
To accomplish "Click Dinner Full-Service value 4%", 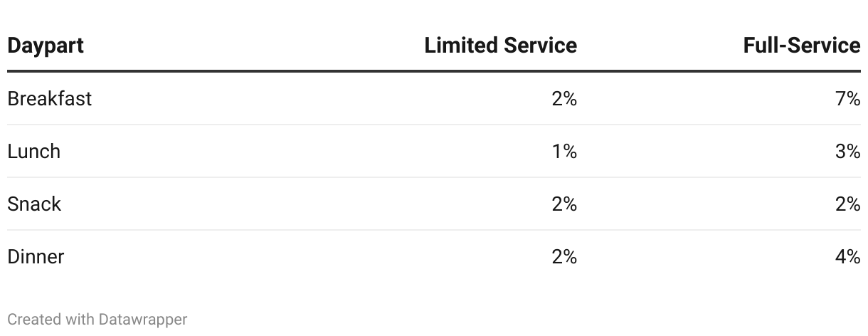I will [x=848, y=256].
